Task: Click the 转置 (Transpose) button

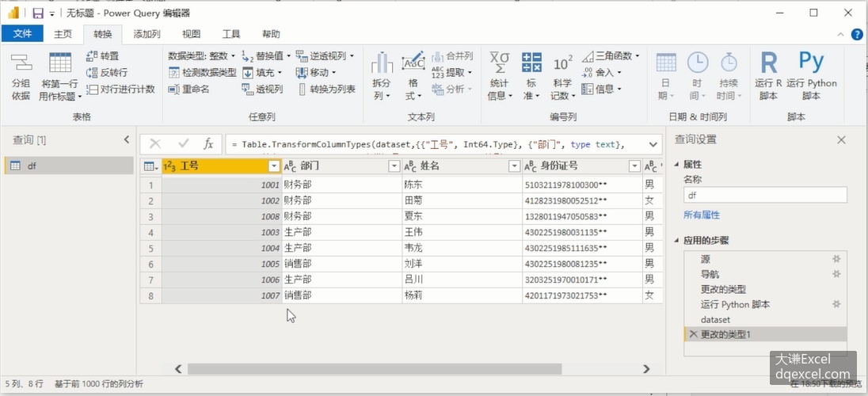Action: [x=103, y=56]
